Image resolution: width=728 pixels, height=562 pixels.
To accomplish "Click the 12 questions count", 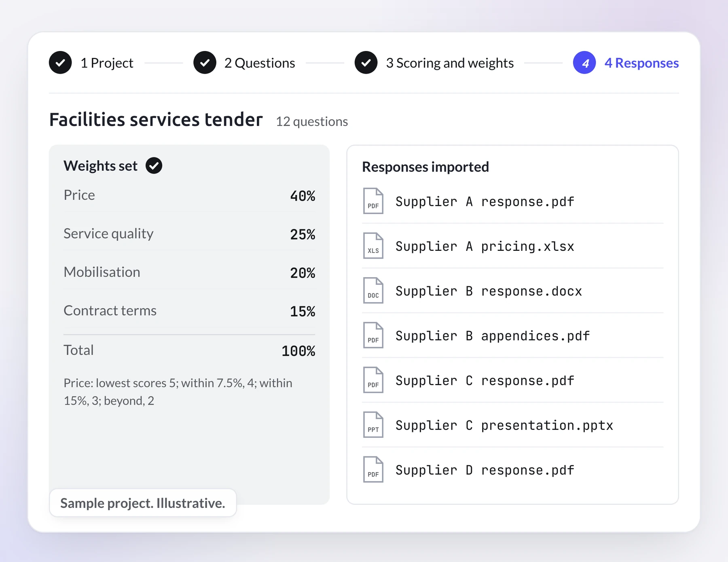I will coord(312,121).
